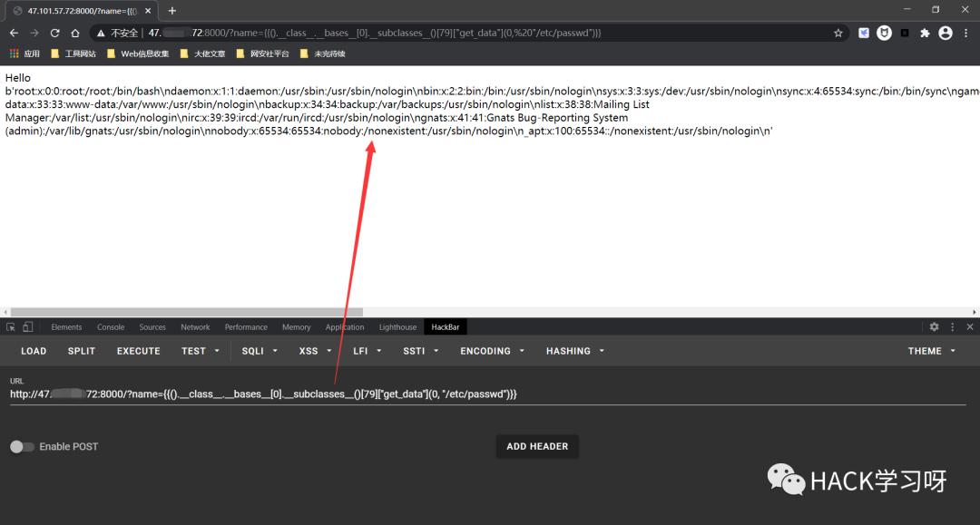Expand the SSTI dropdown
980x525 pixels.
[x=421, y=351]
